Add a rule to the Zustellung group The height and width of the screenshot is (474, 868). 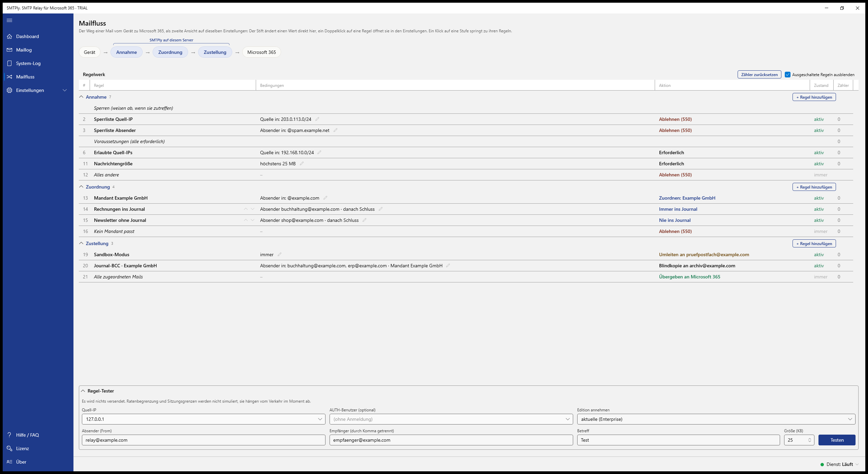click(x=814, y=243)
